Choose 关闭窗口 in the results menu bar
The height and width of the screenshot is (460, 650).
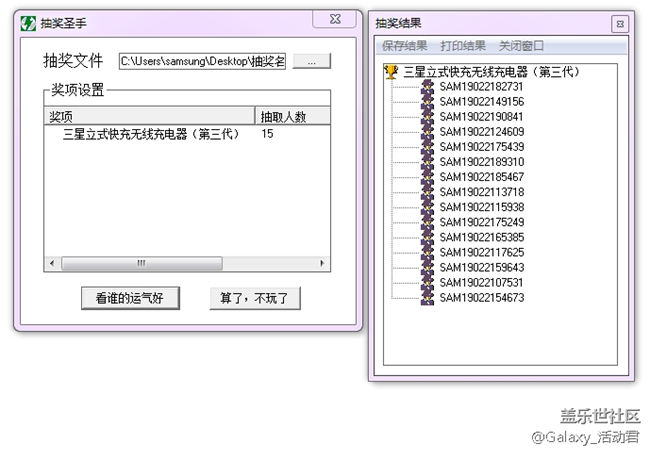click(521, 46)
